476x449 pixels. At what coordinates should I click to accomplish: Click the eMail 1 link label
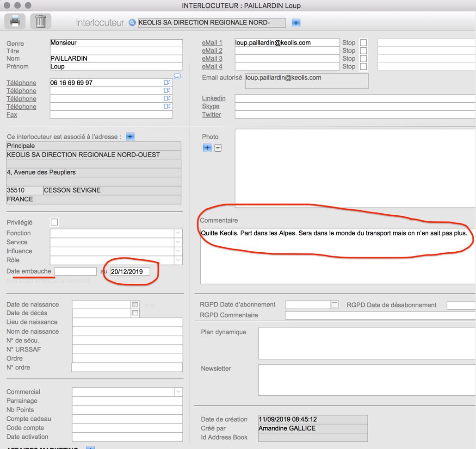[212, 43]
